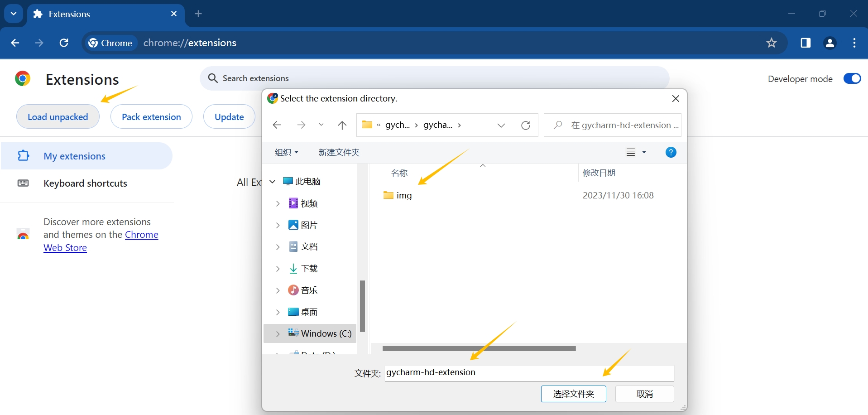Open a new tab with the plus button
The height and width of the screenshot is (415, 868).
[x=198, y=14]
